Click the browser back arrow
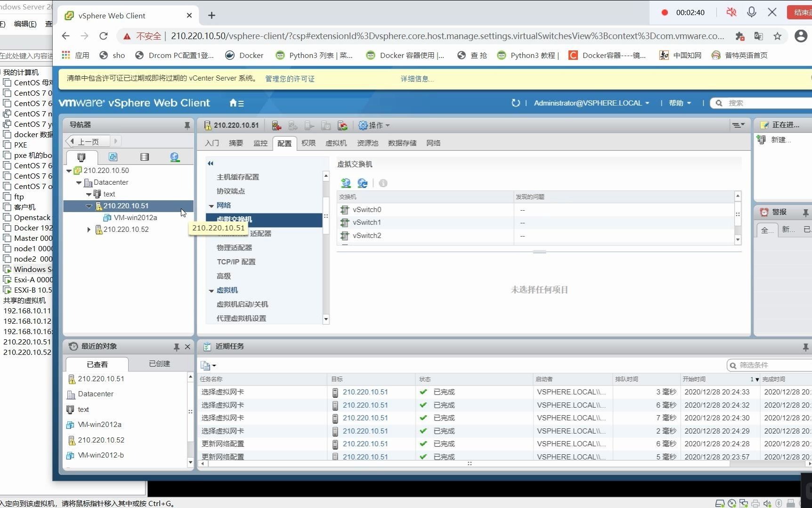812x508 pixels. click(65, 36)
